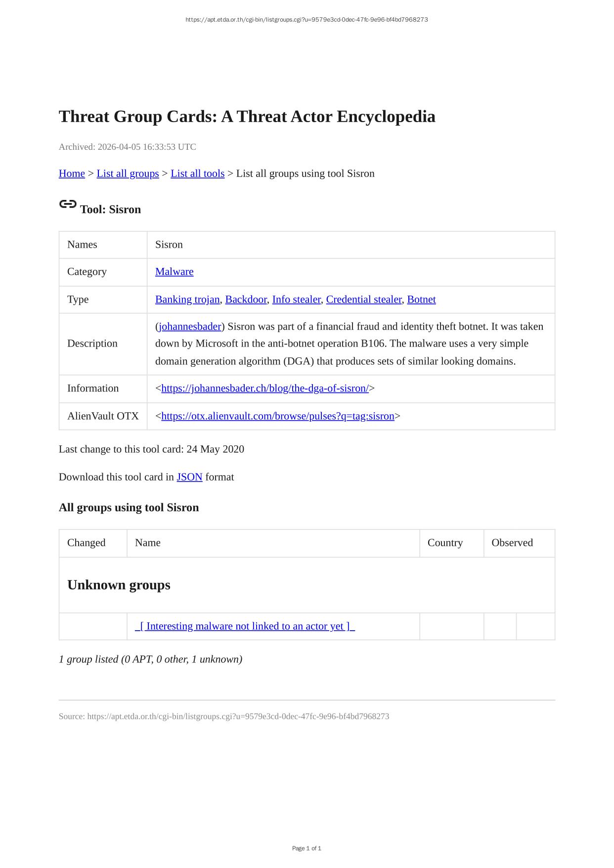Open the johannesbader.ch DGA blog URL
Screen dimensions: 614x868
coord(265,389)
